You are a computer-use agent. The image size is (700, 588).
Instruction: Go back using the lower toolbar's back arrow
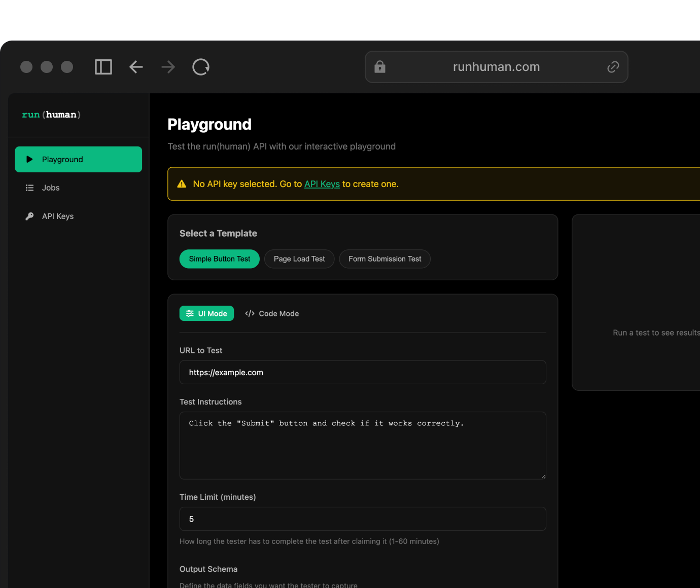[x=136, y=67]
